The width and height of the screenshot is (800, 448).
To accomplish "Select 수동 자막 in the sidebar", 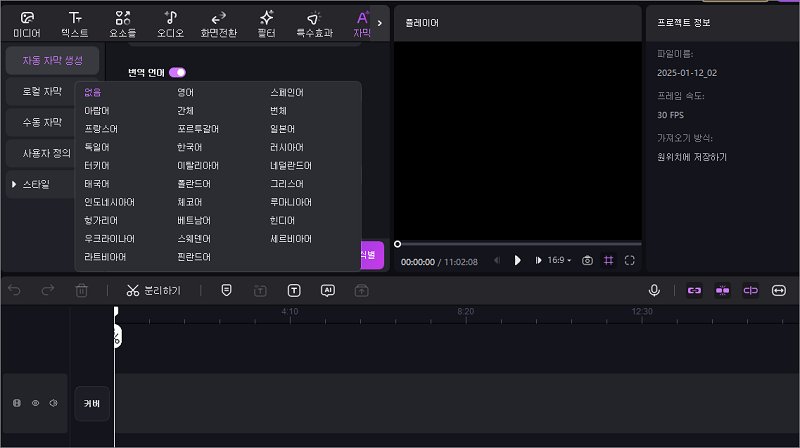I will [42, 122].
